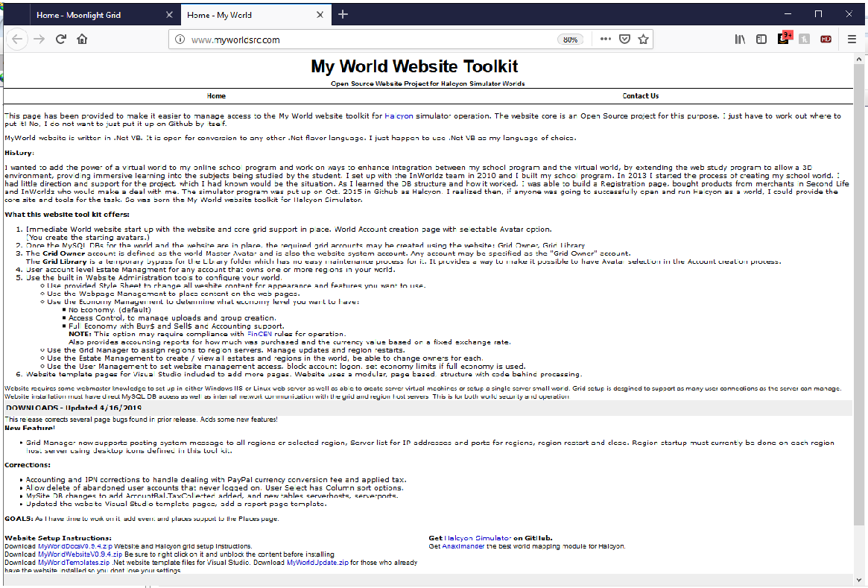The width and height of the screenshot is (868, 588).
Task: Close the Home - Moonlight Grid tab
Action: point(169,15)
